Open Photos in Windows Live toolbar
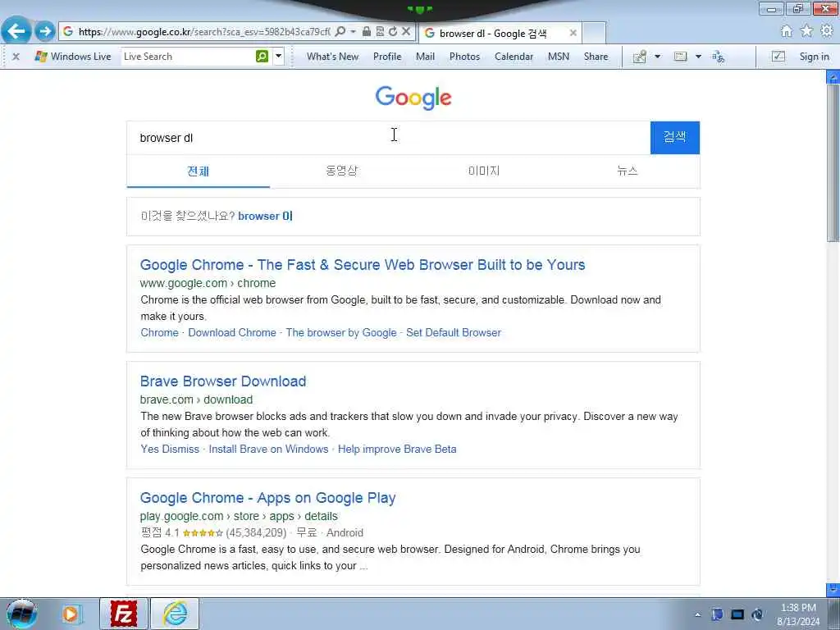 coord(464,57)
